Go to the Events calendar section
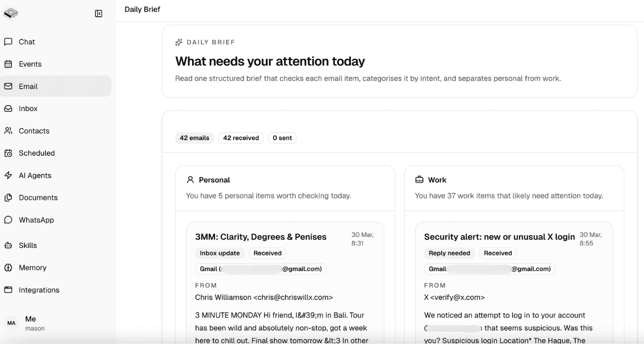Viewport: 644px width, 344px height. [x=30, y=64]
